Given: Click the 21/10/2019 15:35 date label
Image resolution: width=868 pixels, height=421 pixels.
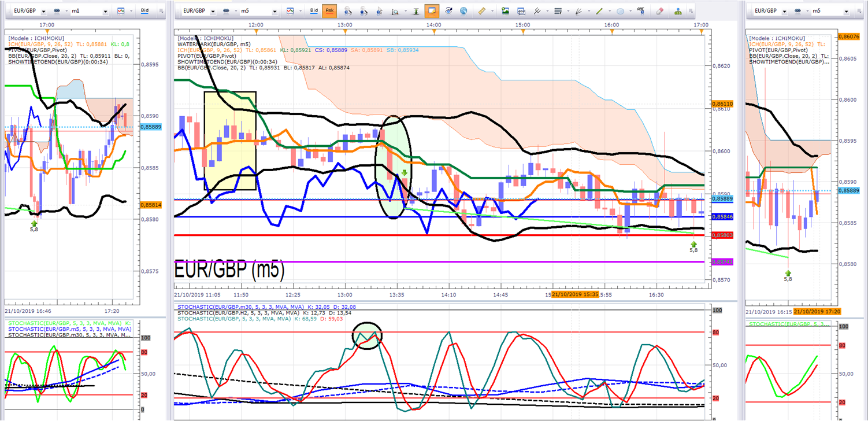Looking at the screenshot, I should [x=576, y=294].
